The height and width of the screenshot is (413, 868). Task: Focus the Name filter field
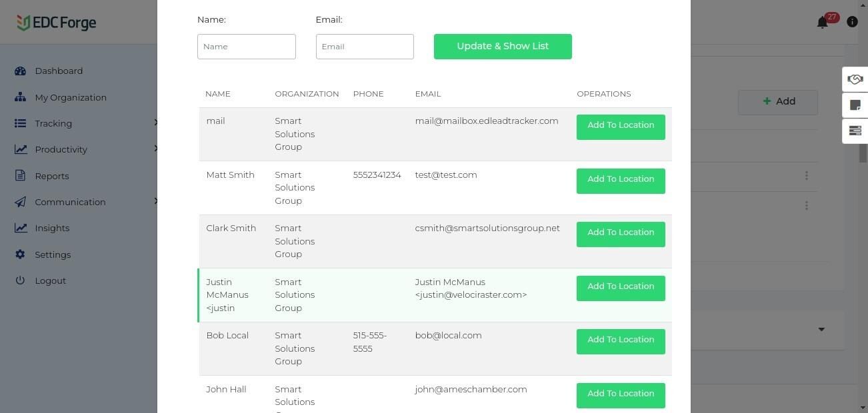[x=246, y=47]
